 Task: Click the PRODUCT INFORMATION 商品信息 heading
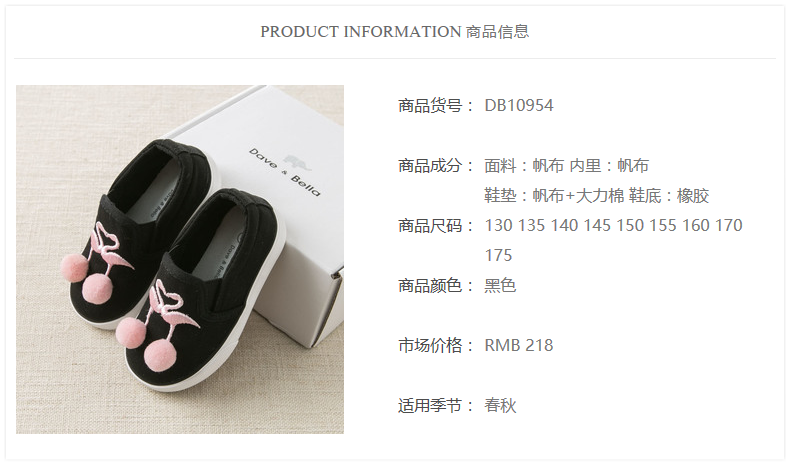(x=394, y=31)
